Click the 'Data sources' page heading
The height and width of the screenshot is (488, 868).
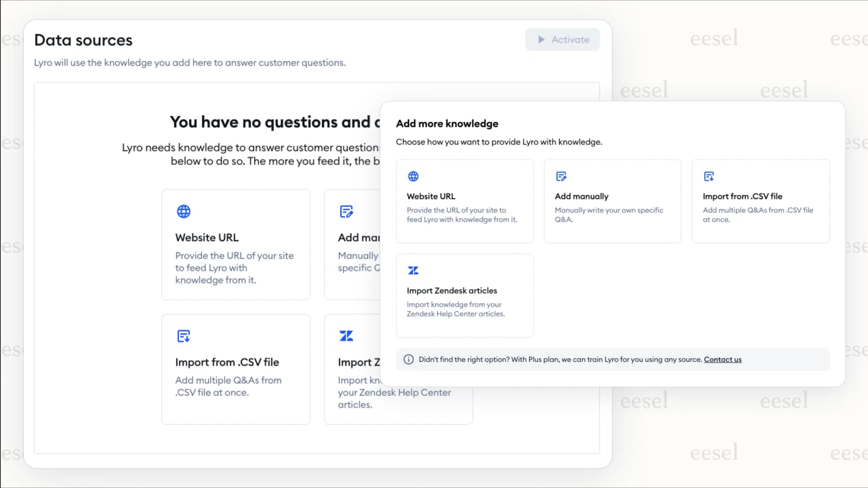pyautogui.click(x=83, y=40)
